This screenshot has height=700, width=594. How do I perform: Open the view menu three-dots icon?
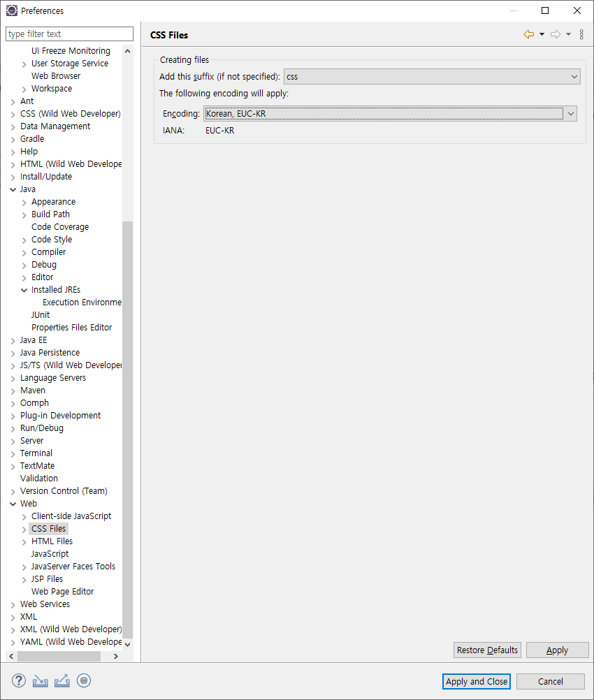pos(581,34)
